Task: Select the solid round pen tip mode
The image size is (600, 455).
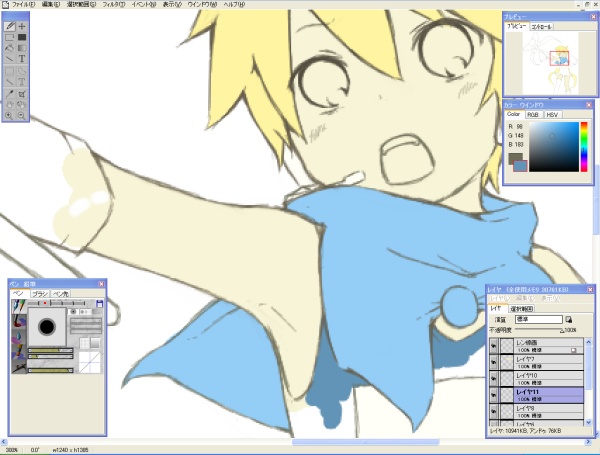Action: coord(74,311)
